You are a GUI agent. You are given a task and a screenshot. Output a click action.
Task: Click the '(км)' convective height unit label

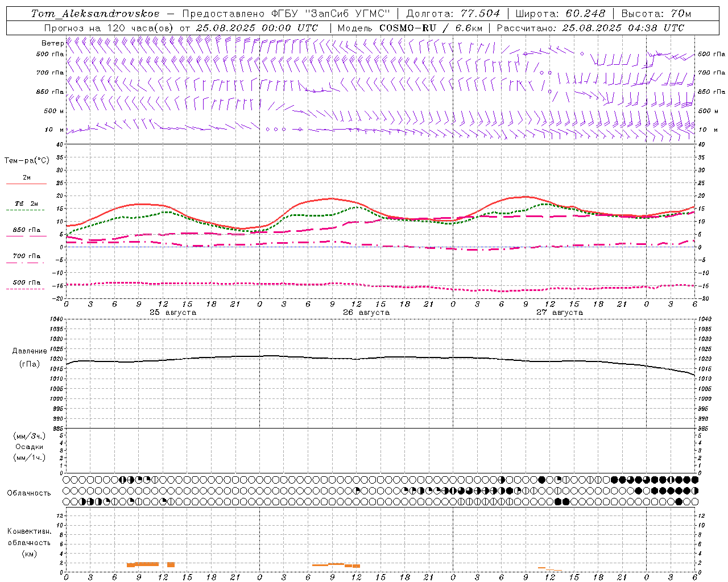point(29,554)
